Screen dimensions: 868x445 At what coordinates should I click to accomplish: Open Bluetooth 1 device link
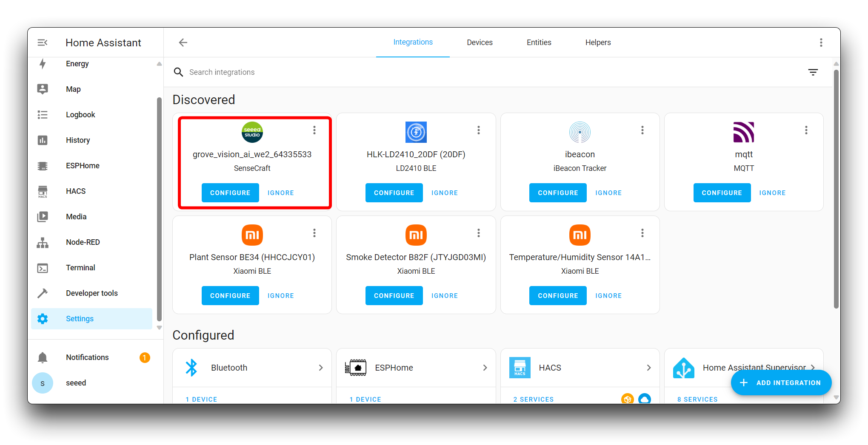click(201, 399)
